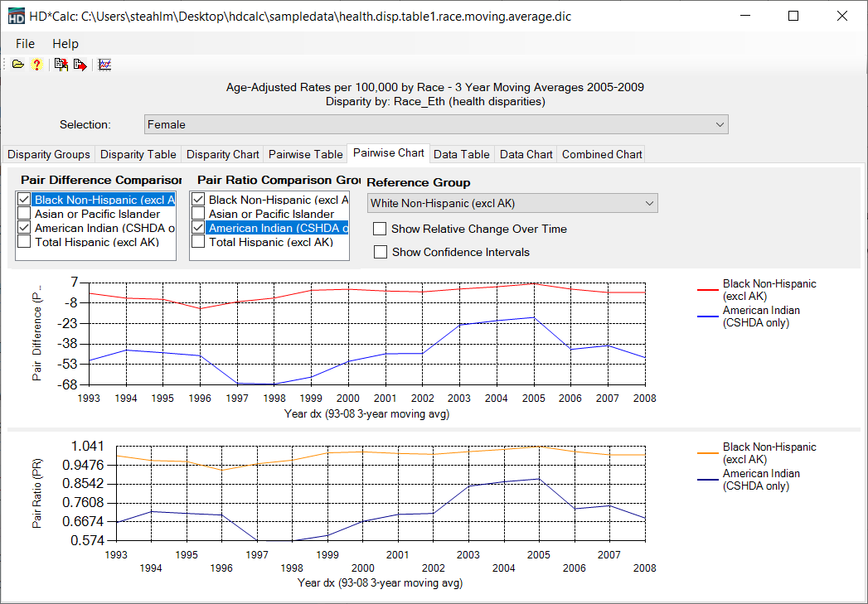The width and height of the screenshot is (868, 604).
Task: Tick Total Hispanic in Pair Ratio list
Action: coord(198,242)
